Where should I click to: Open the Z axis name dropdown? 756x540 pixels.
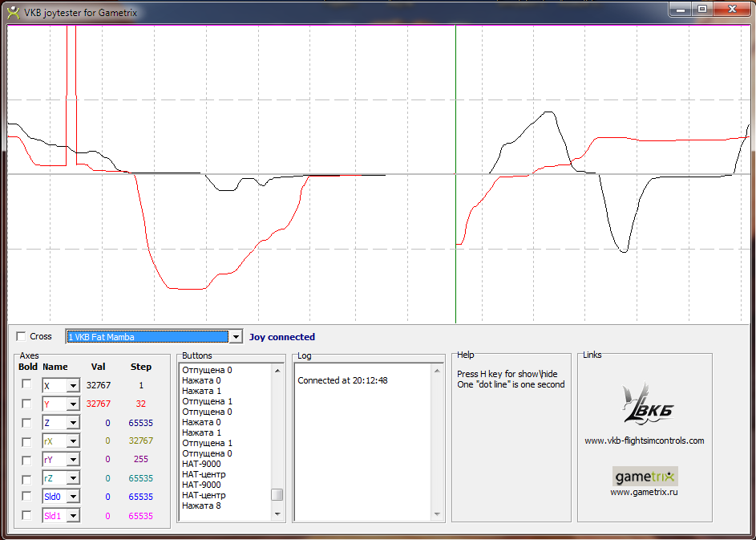tap(73, 423)
